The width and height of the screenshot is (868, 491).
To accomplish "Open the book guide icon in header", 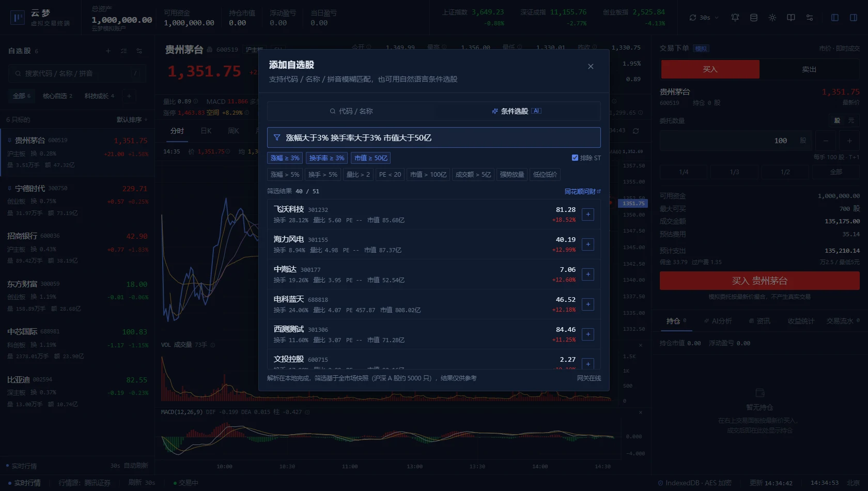I will pyautogui.click(x=791, y=18).
